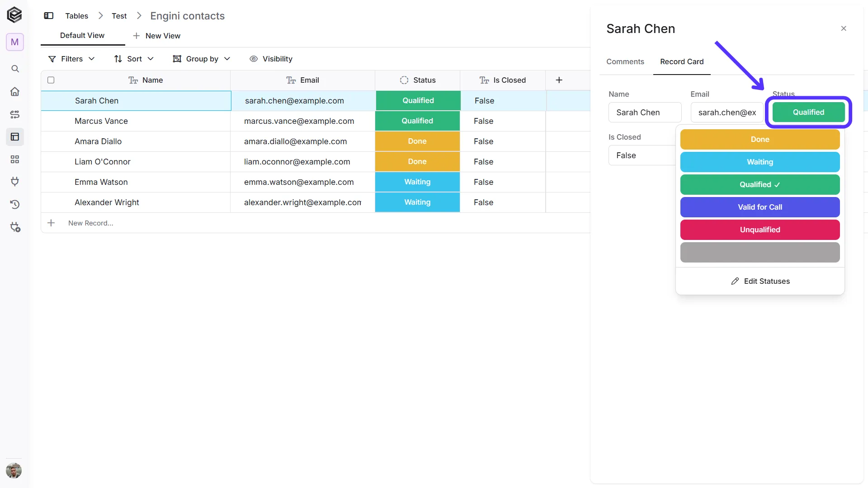Open Emma Watson's Waiting status cell

pos(417,182)
